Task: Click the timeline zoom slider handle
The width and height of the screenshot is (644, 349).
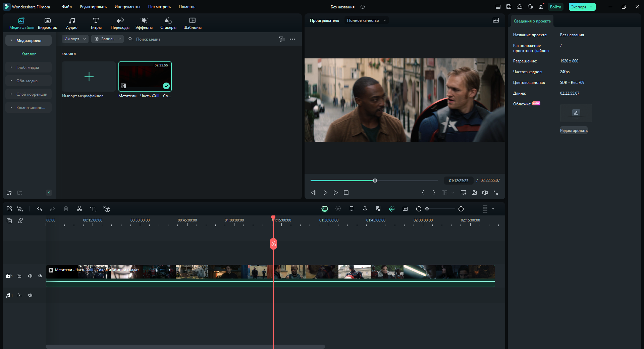Action: tap(427, 209)
